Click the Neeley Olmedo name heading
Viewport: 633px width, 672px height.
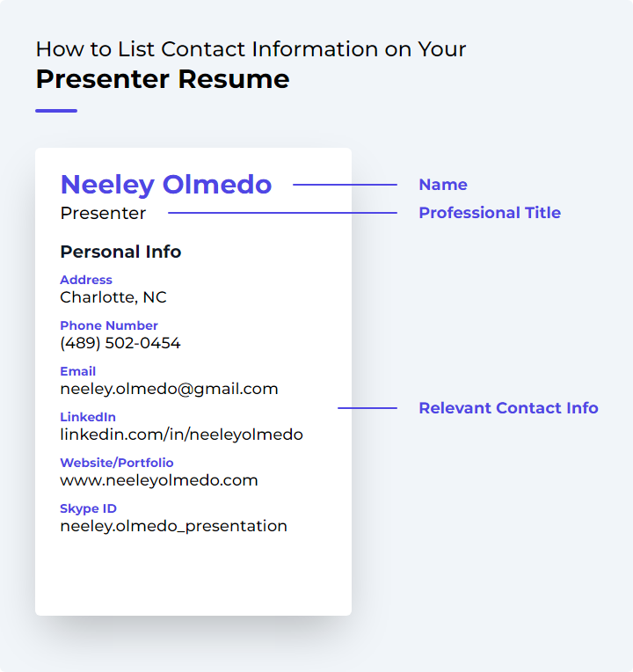point(166,185)
